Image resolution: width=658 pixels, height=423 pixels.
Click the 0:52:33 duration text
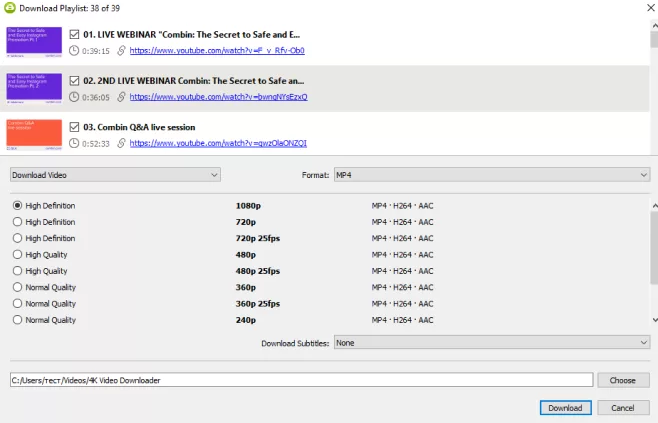(x=96, y=144)
